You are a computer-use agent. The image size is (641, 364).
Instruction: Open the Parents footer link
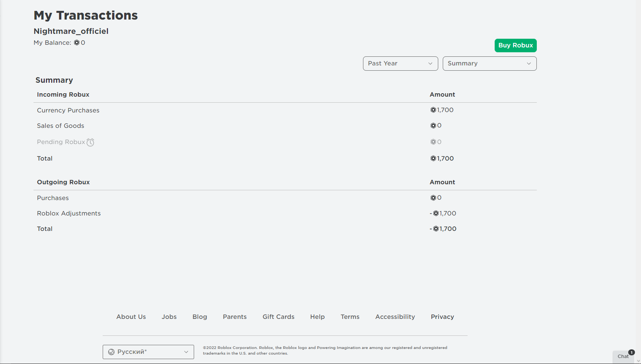(235, 317)
